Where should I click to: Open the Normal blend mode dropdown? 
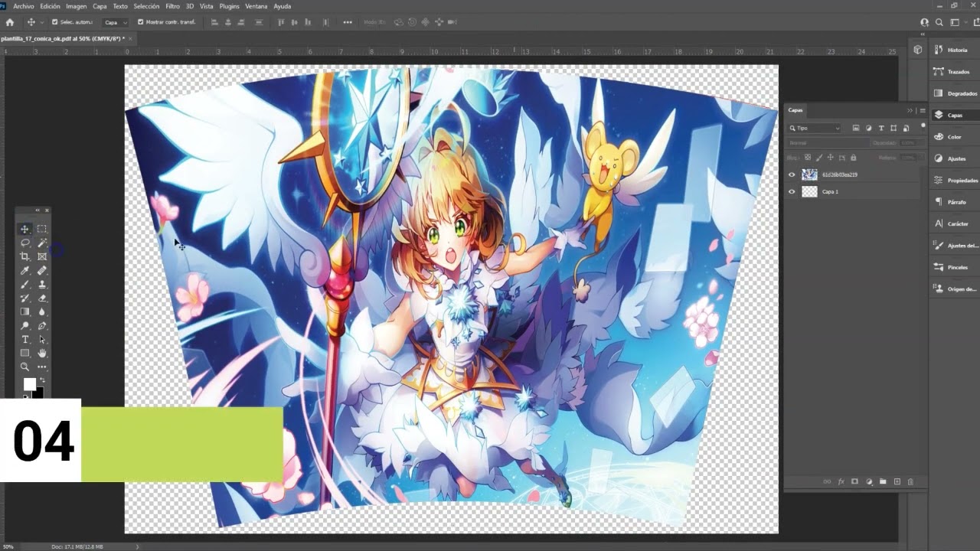tap(828, 143)
